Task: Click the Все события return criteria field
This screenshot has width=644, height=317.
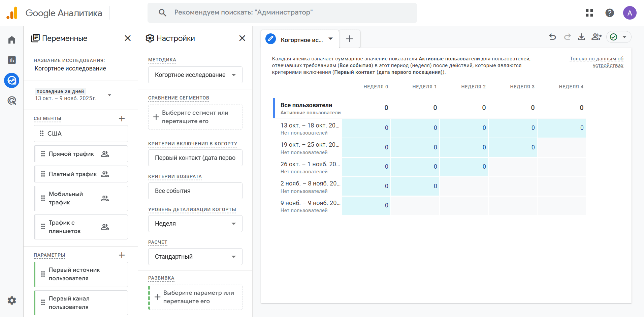Action: (195, 191)
